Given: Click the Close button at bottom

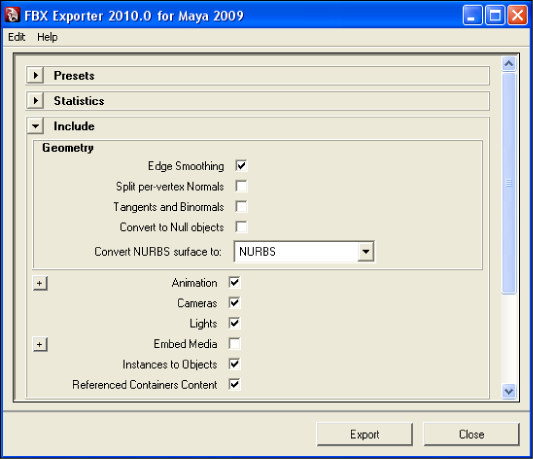Looking at the screenshot, I should point(471,434).
